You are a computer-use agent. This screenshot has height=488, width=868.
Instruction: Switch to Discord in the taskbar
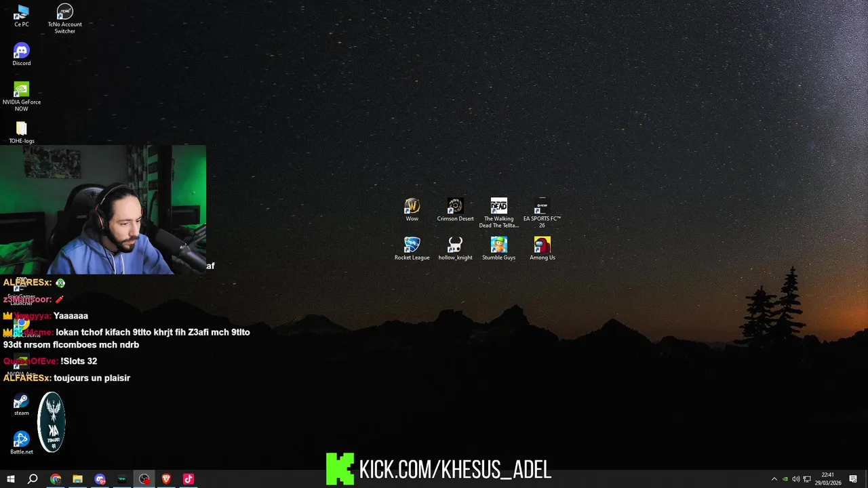coord(100,479)
